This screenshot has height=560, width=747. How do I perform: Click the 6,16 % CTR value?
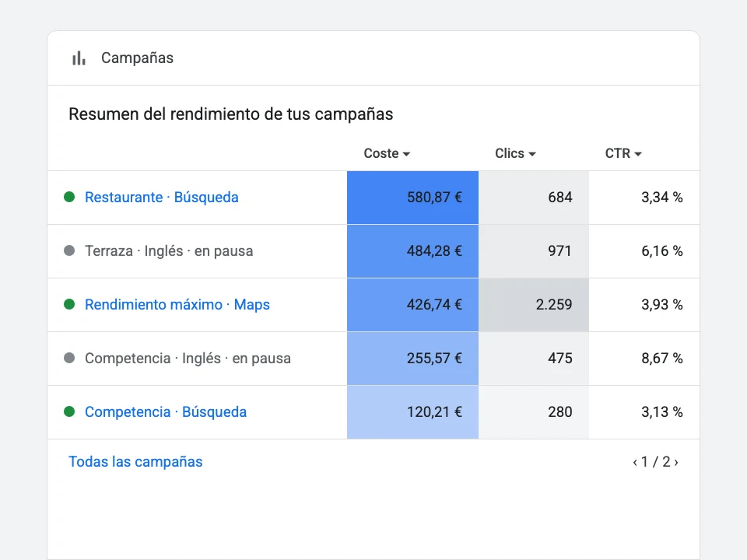coord(661,251)
